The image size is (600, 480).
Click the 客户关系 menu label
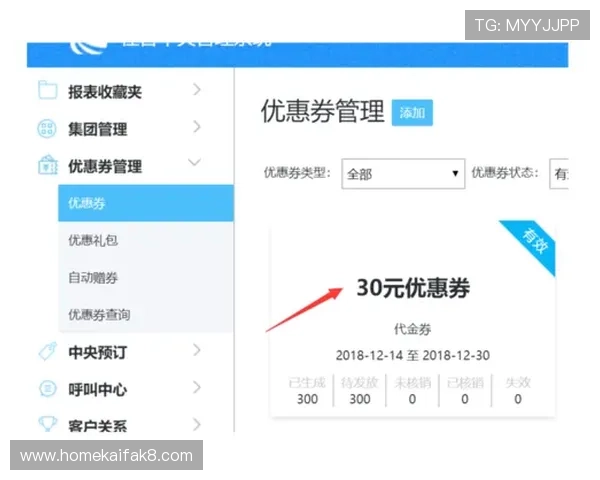coord(98,426)
